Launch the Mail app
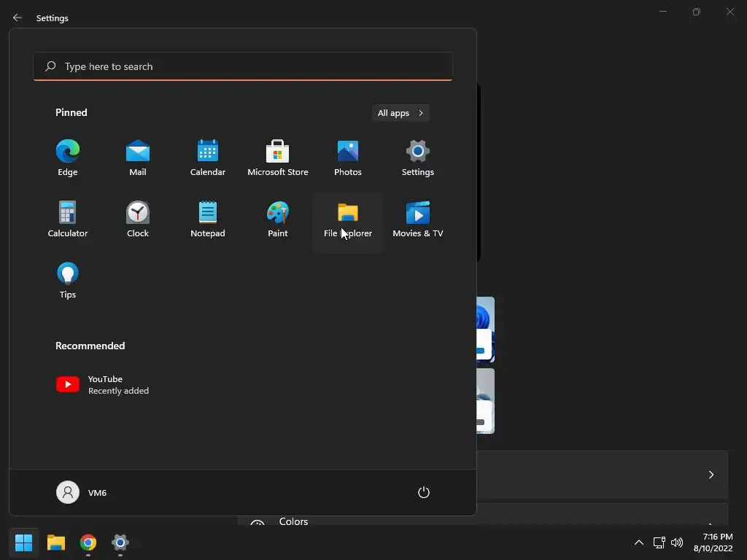The width and height of the screenshot is (747, 560). pos(138,158)
